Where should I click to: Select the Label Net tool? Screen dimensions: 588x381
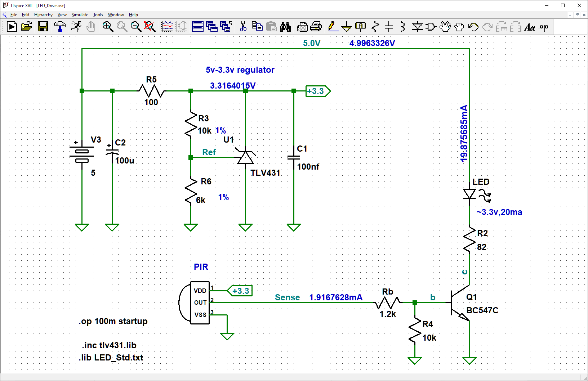click(x=361, y=27)
